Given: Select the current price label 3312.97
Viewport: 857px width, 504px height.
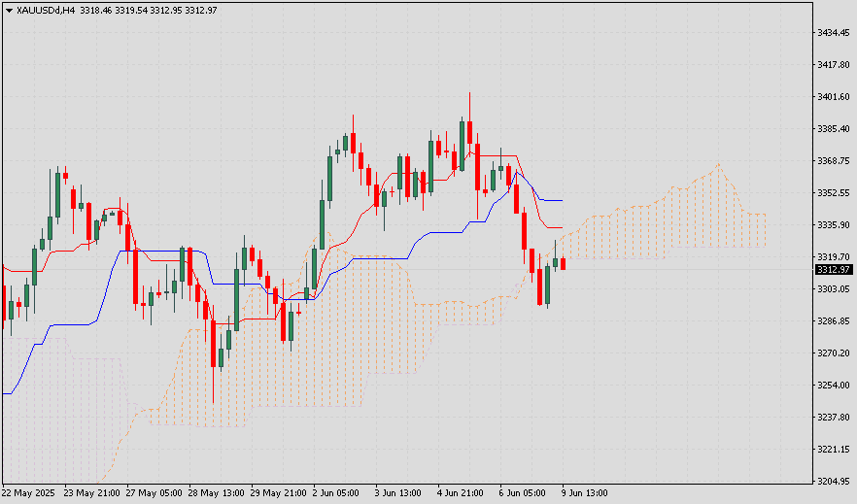Looking at the screenshot, I should pos(834,270).
